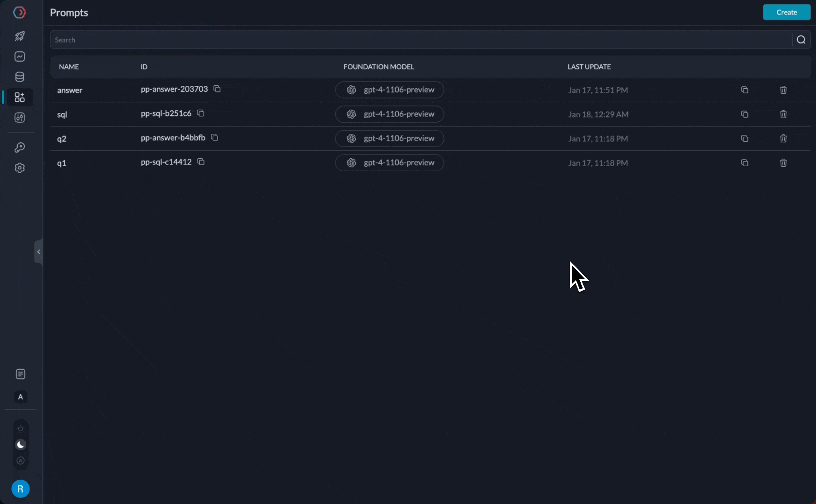This screenshot has height=504, width=816.
Task: Switch to light theme sun icon
Action: tap(21, 429)
